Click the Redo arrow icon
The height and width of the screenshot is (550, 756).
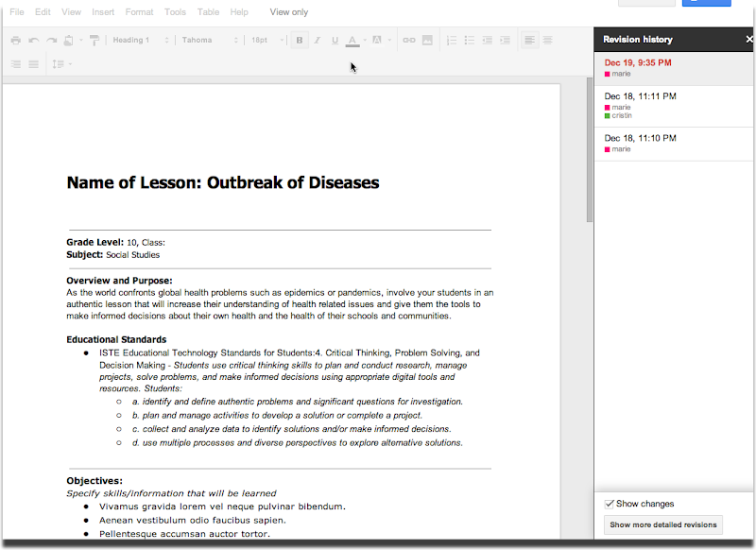tap(52, 40)
